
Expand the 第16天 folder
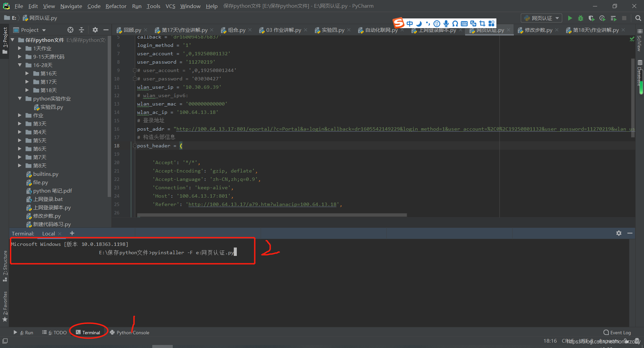[x=28, y=73]
